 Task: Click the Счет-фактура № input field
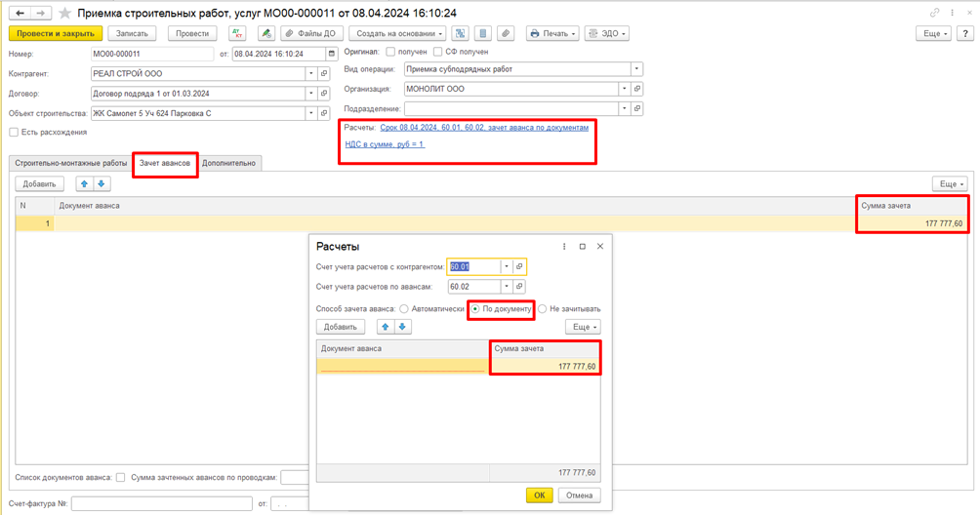click(161, 504)
